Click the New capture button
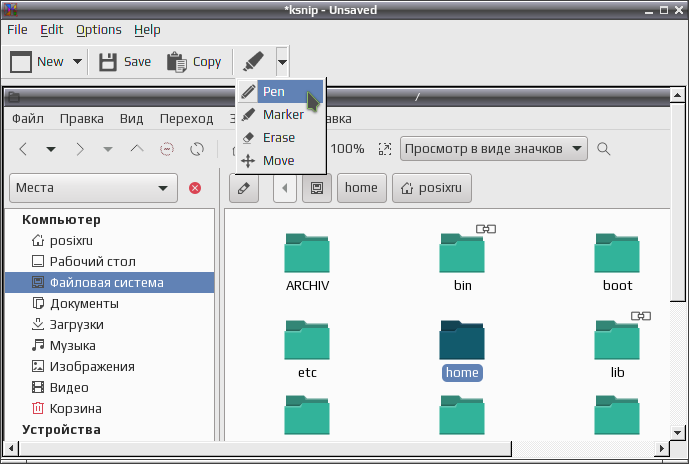The image size is (689, 464). (x=37, y=62)
